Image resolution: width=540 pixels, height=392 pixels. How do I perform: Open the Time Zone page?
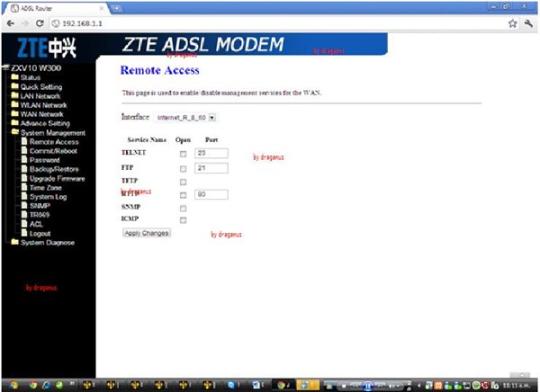tap(46, 188)
